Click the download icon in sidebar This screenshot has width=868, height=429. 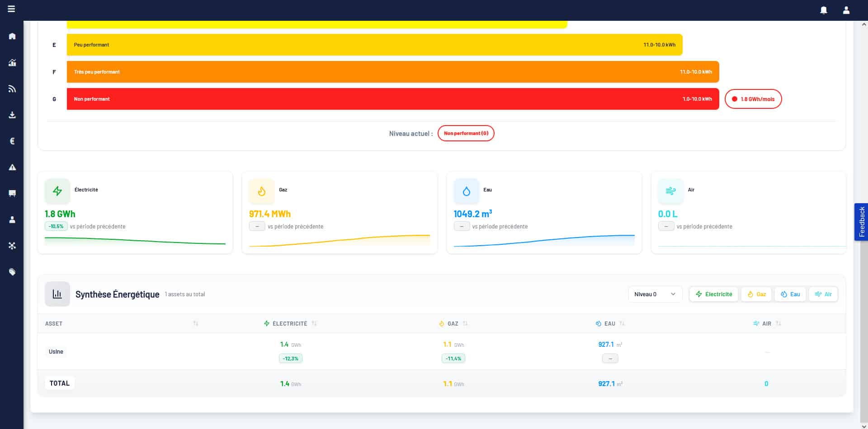[x=12, y=115]
